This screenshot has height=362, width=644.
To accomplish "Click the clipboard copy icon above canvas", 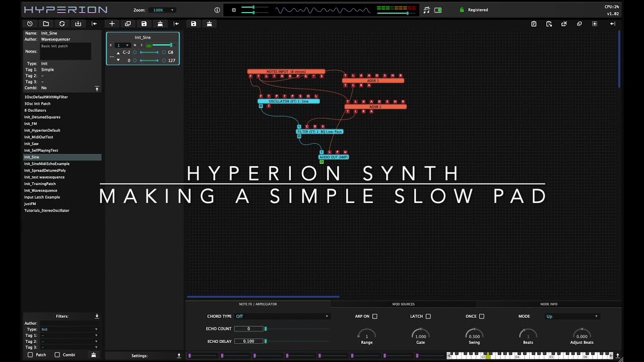I will [534, 24].
